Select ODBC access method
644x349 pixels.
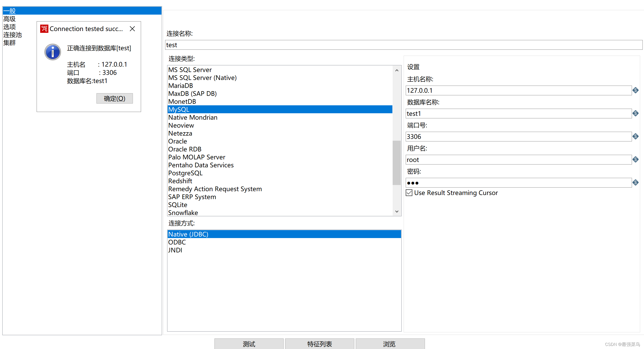[x=284, y=242]
